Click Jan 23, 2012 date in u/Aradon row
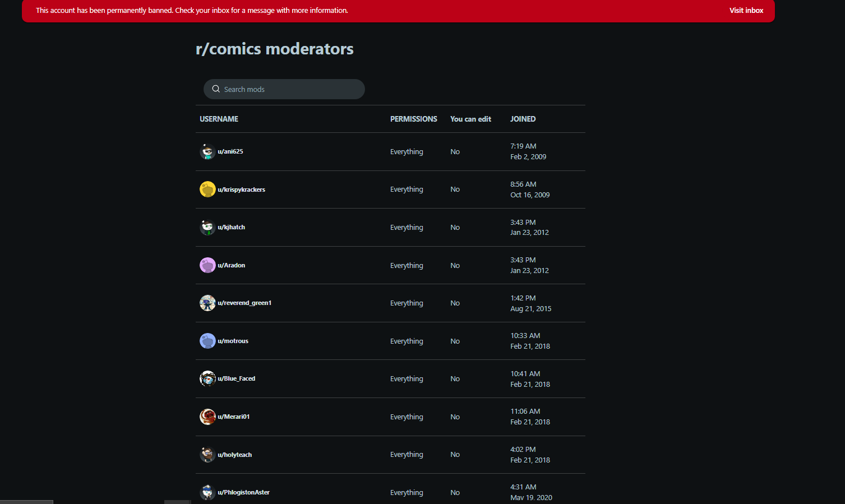 (x=529, y=271)
